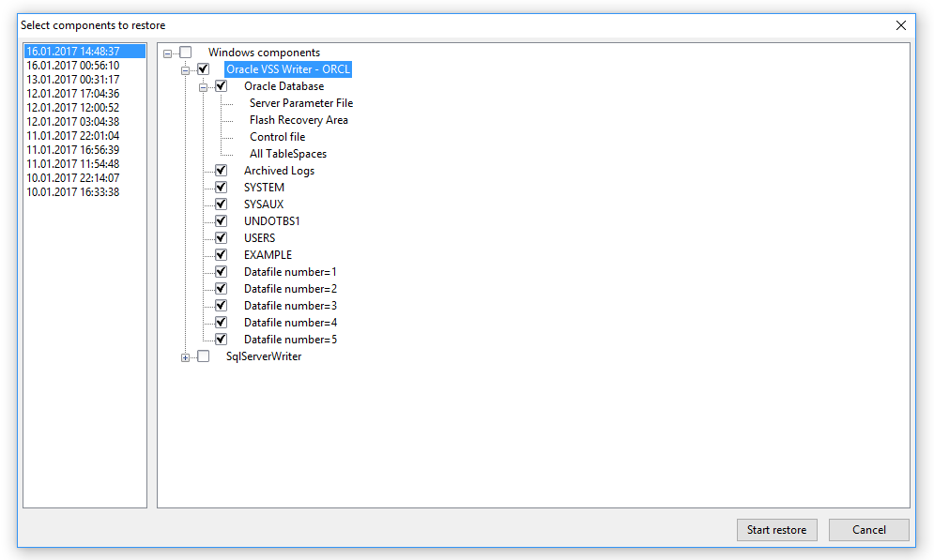Click the Start restore button

tap(776, 530)
